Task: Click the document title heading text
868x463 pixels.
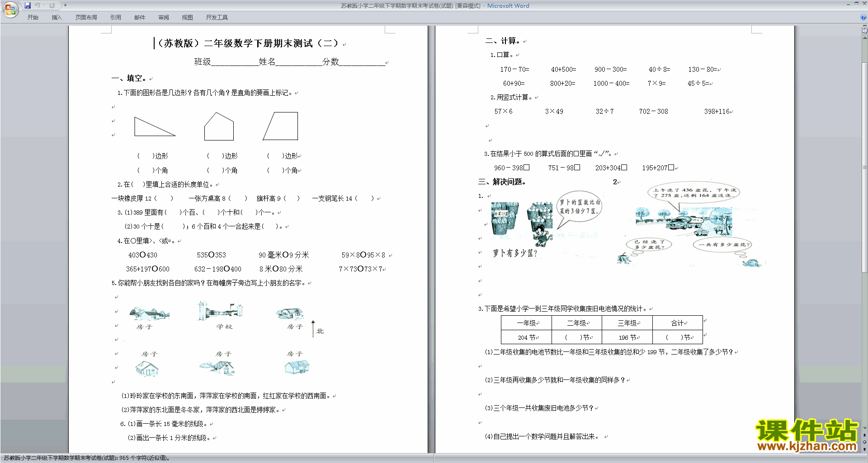Action: [x=248, y=43]
